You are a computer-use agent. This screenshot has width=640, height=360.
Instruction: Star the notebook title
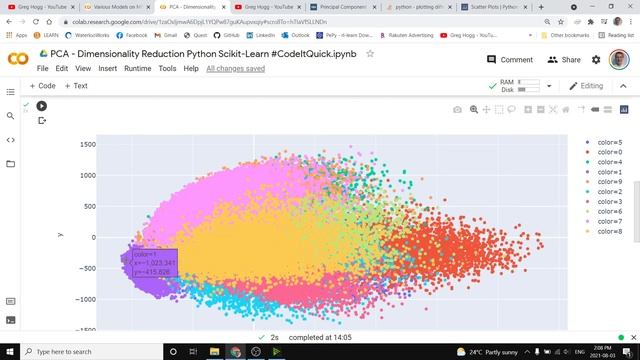coord(370,53)
